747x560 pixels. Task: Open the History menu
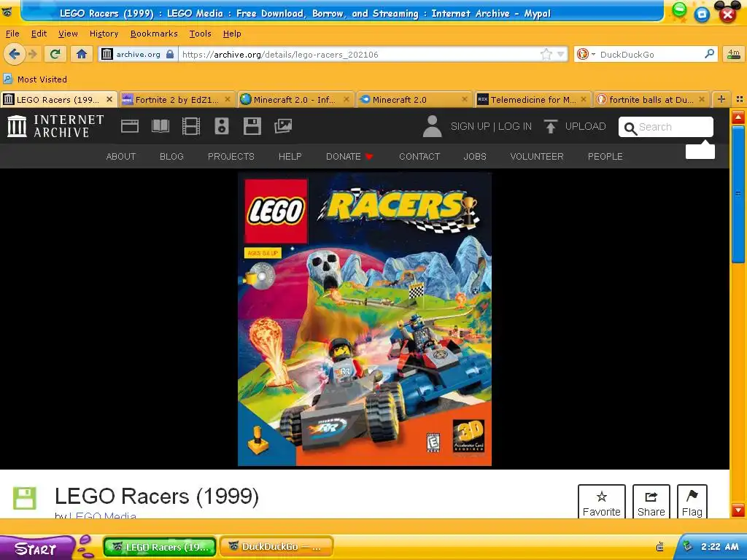tap(104, 34)
